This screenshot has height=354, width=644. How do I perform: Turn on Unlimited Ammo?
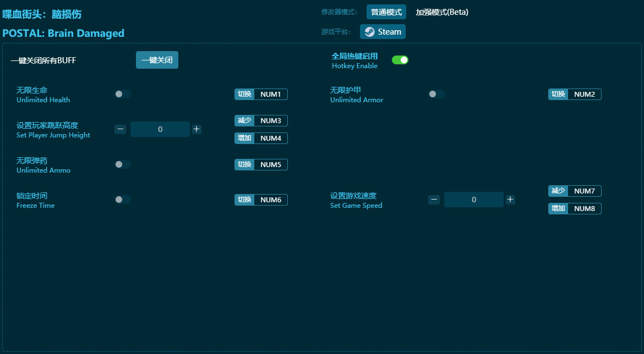click(122, 164)
